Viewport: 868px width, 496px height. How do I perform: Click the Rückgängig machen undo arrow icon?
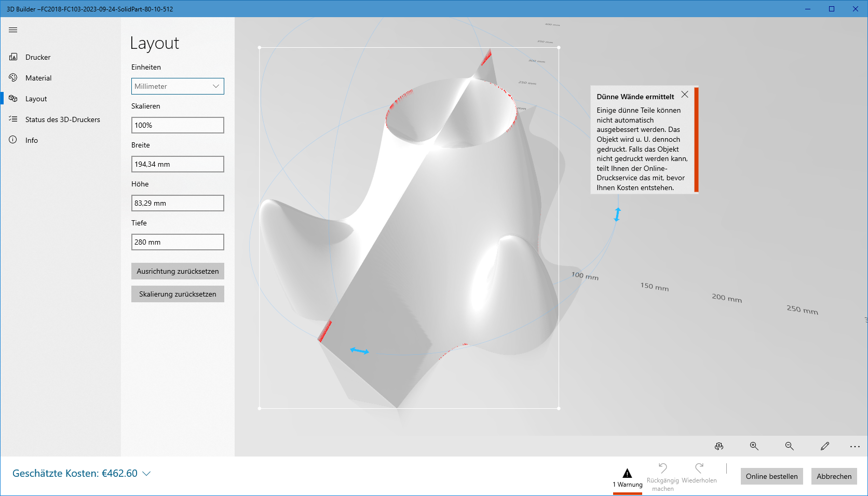(x=663, y=467)
